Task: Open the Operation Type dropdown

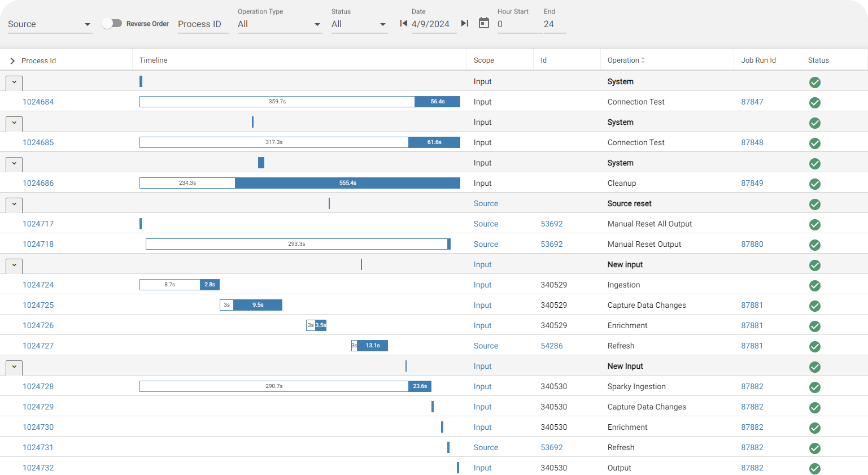Action: (280, 24)
